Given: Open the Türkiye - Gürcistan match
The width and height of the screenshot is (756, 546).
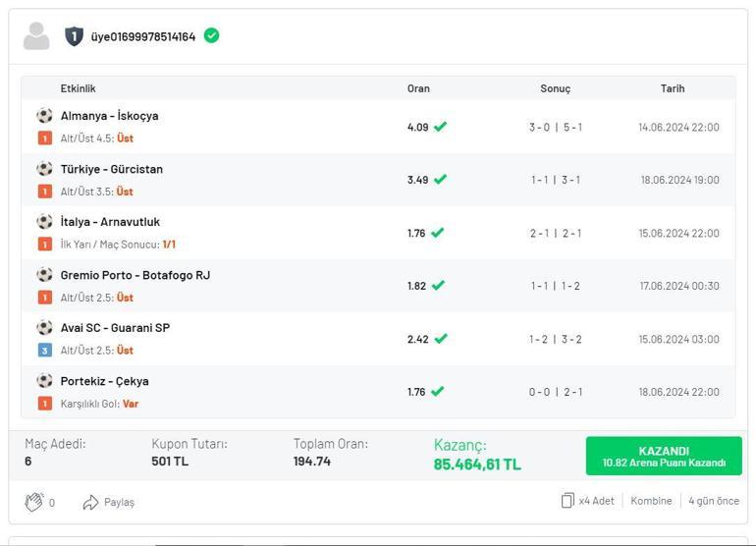Looking at the screenshot, I should tap(111, 169).
